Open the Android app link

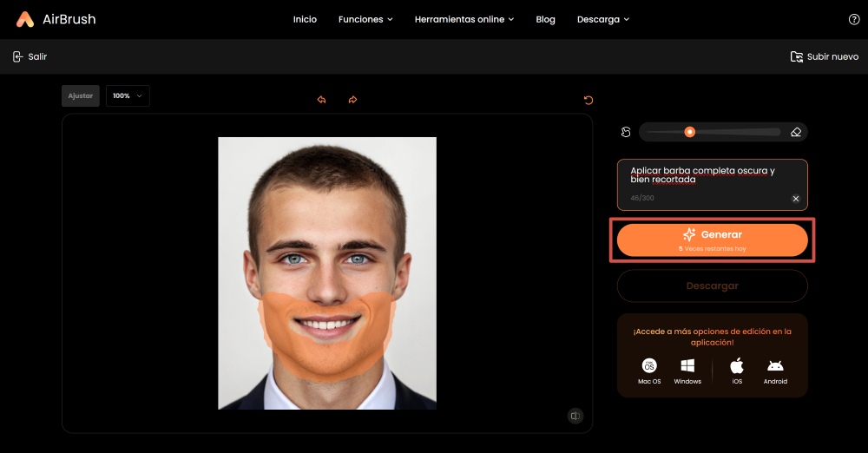click(x=775, y=370)
